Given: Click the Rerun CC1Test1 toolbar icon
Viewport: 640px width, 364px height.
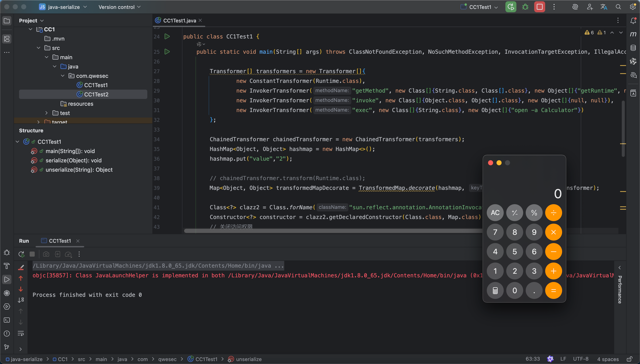Looking at the screenshot, I should [511, 7].
